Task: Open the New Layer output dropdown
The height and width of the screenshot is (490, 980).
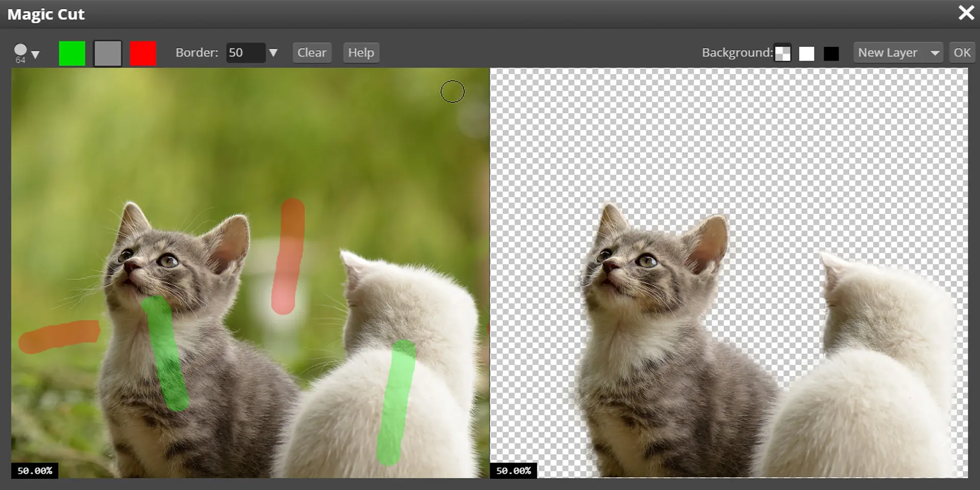Action: pyautogui.click(x=898, y=53)
